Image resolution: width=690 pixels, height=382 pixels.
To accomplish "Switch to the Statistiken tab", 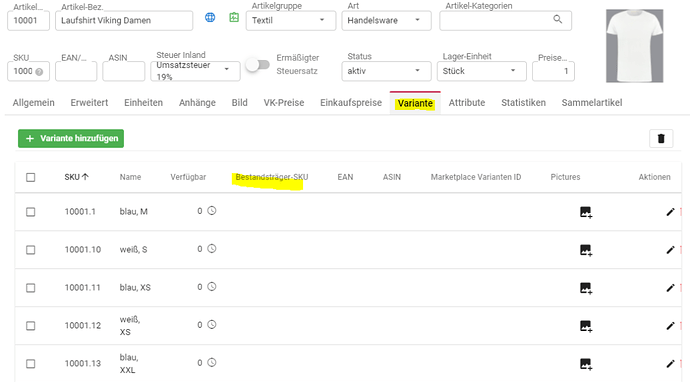I will [523, 103].
